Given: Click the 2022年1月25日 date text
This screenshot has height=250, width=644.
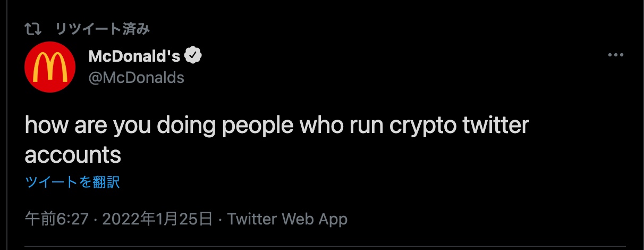Looking at the screenshot, I should (157, 219).
